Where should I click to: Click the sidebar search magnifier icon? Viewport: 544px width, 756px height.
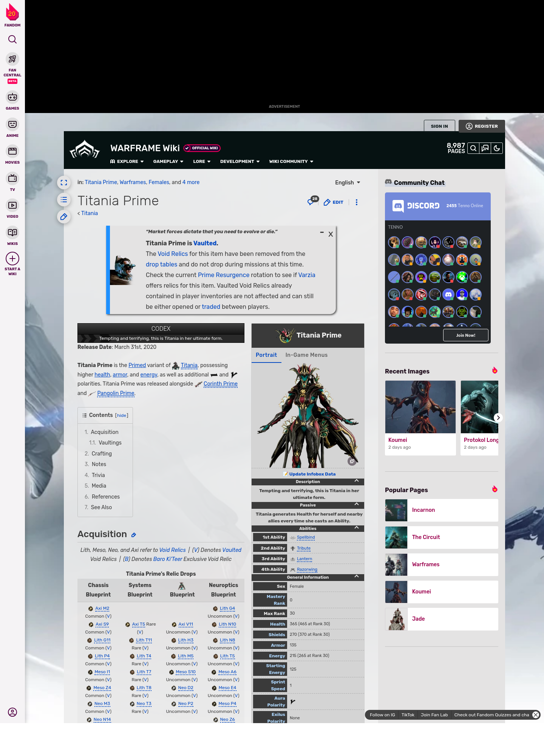pyautogui.click(x=12, y=39)
